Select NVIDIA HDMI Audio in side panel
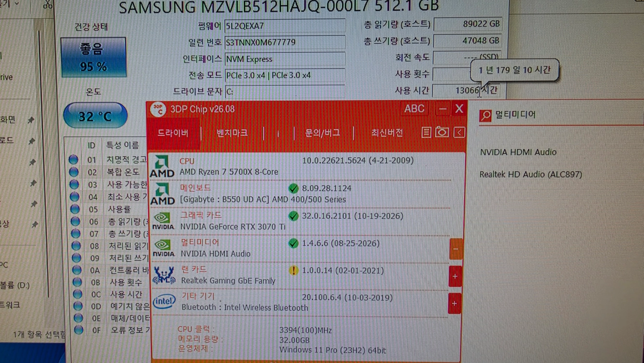 [518, 152]
